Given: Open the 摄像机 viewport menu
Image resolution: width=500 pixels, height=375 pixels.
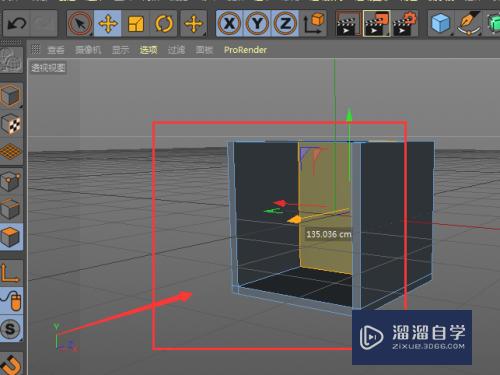Looking at the screenshot, I should point(88,50).
